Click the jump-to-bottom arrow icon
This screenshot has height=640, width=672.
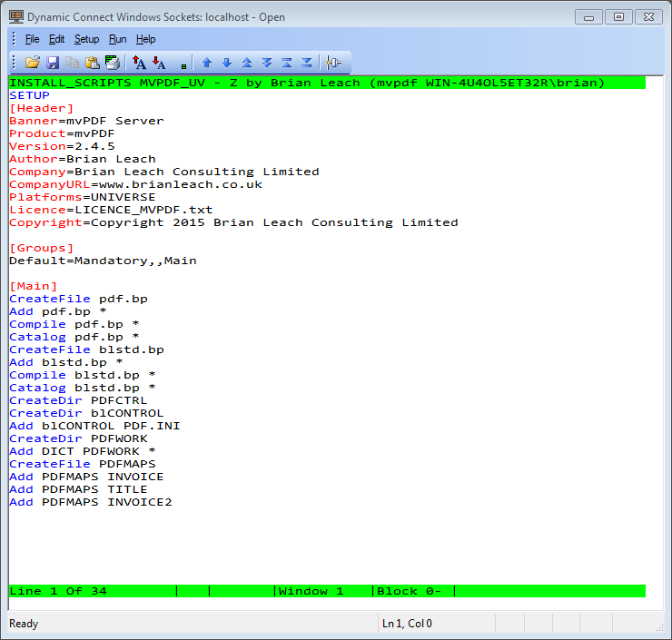(306, 63)
